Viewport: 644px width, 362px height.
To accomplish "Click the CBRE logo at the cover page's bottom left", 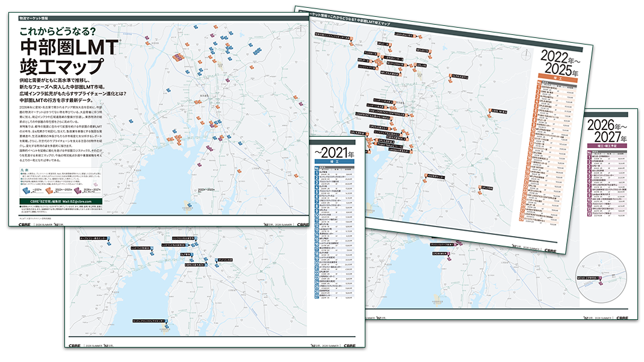I will pos(23,224).
